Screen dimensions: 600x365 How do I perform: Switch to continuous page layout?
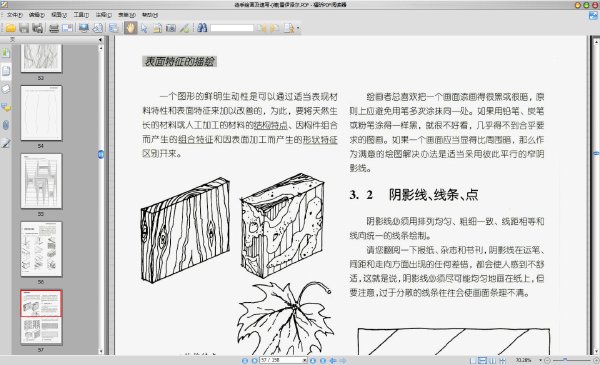click(x=483, y=360)
